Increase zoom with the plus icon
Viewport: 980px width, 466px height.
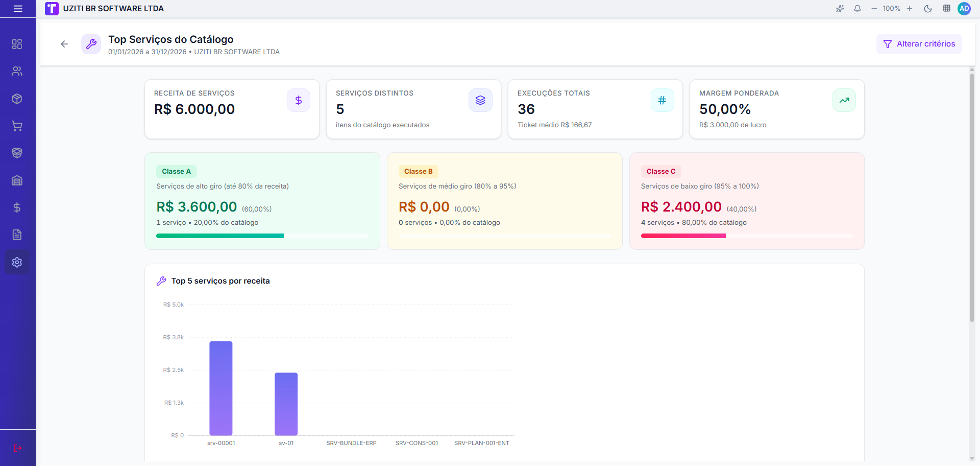pos(910,9)
